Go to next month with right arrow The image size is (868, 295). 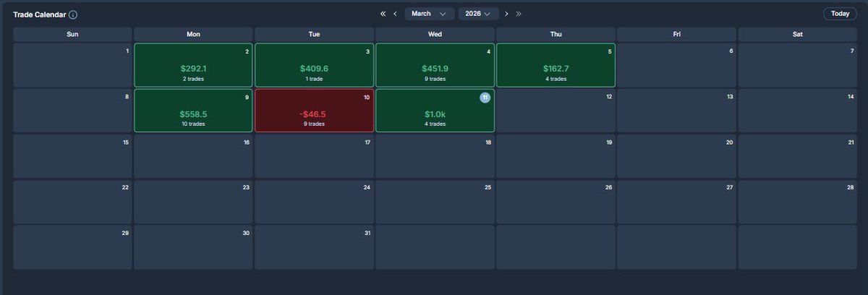[506, 14]
